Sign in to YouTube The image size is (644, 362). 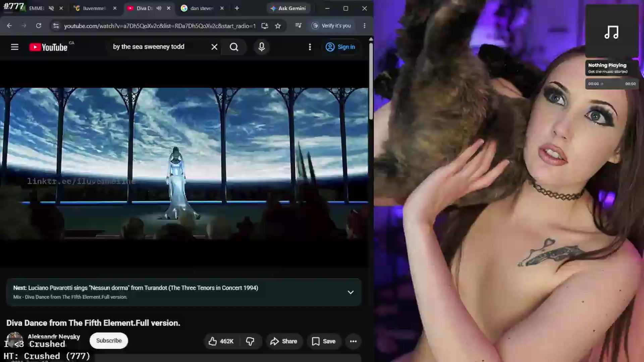click(x=340, y=47)
